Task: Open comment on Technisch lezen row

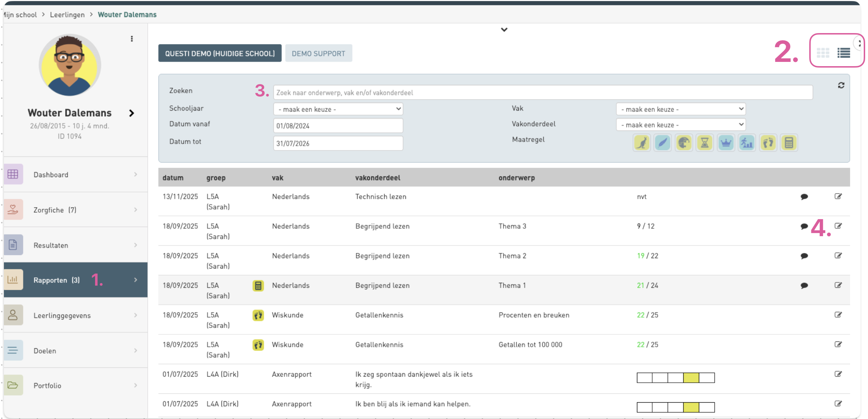Action: pyautogui.click(x=804, y=197)
